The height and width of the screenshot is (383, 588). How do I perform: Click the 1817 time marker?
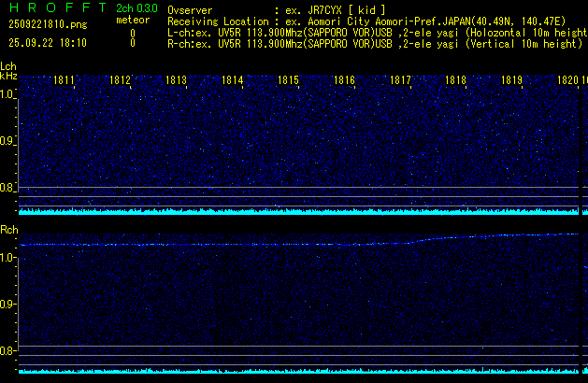pos(400,81)
